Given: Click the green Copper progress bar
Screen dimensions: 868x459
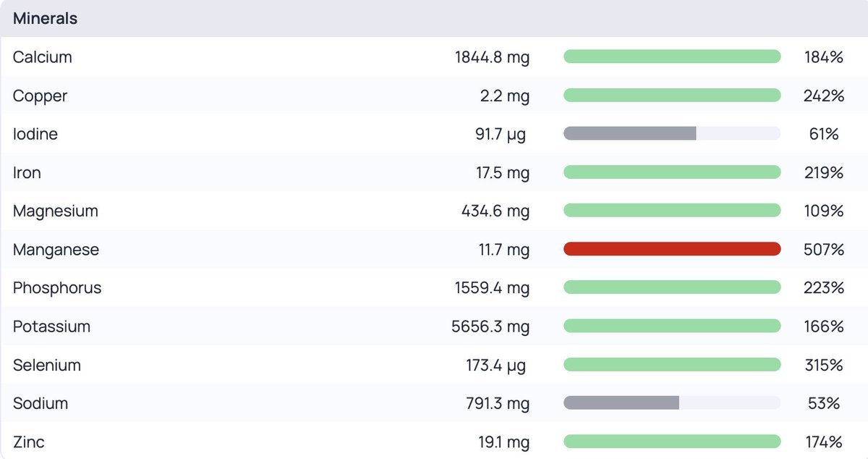Looking at the screenshot, I should (671, 96).
